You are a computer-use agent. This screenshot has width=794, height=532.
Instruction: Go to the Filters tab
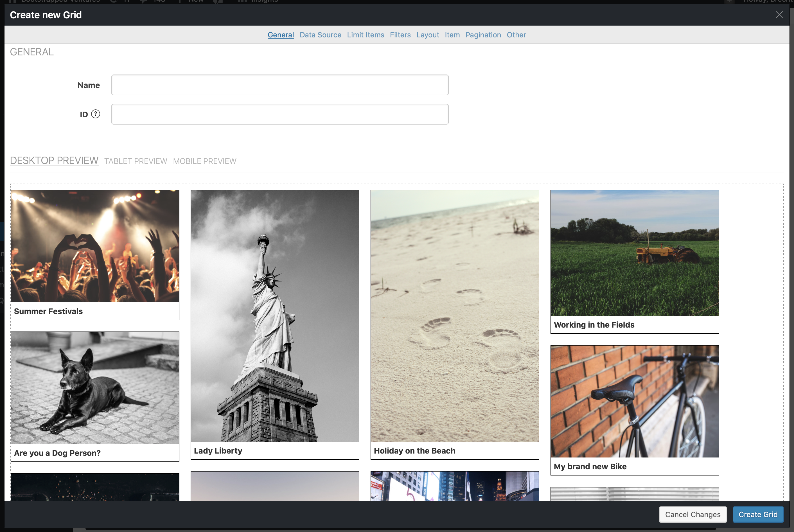point(400,35)
